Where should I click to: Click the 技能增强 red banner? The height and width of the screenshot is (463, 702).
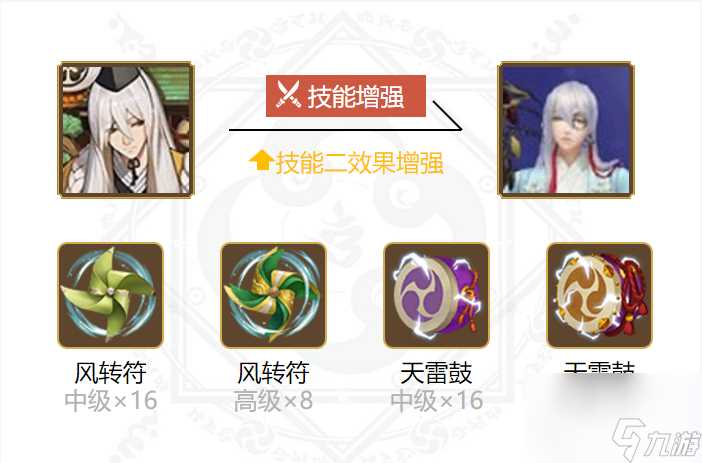pos(346,96)
